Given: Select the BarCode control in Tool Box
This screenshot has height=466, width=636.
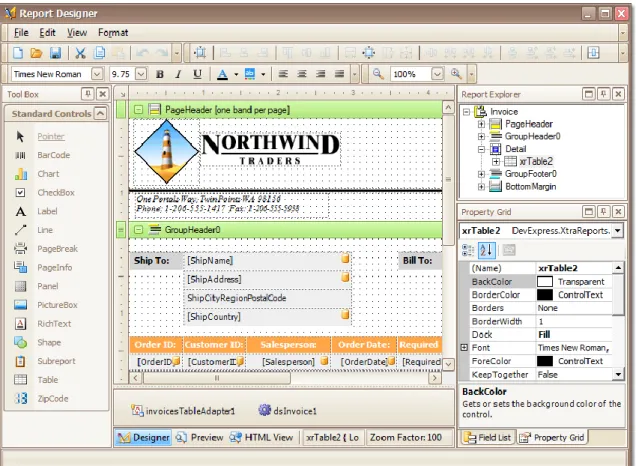Looking at the screenshot, I should pyautogui.click(x=54, y=155).
